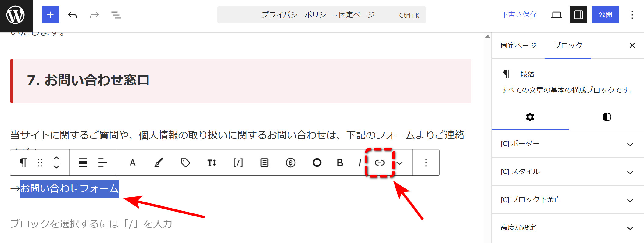
Task: Toggle italic formatting
Action: tap(360, 163)
